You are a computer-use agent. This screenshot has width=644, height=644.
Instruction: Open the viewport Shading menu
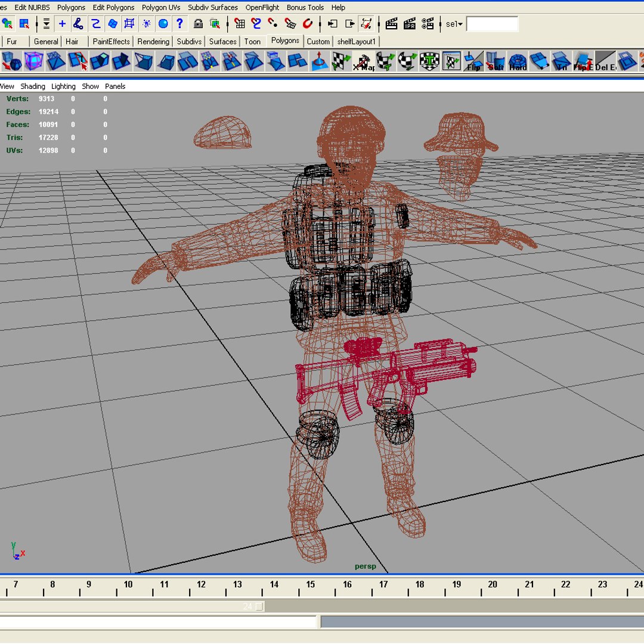(x=33, y=86)
